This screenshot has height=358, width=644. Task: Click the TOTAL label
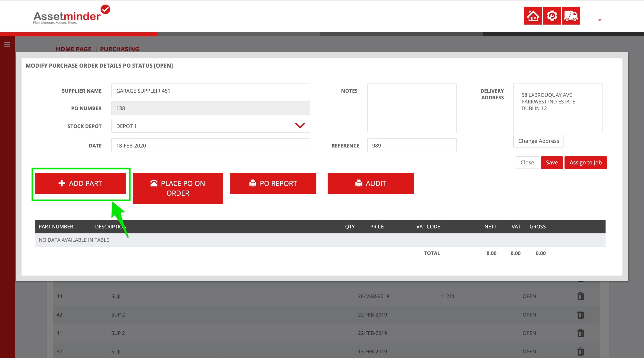click(432, 253)
